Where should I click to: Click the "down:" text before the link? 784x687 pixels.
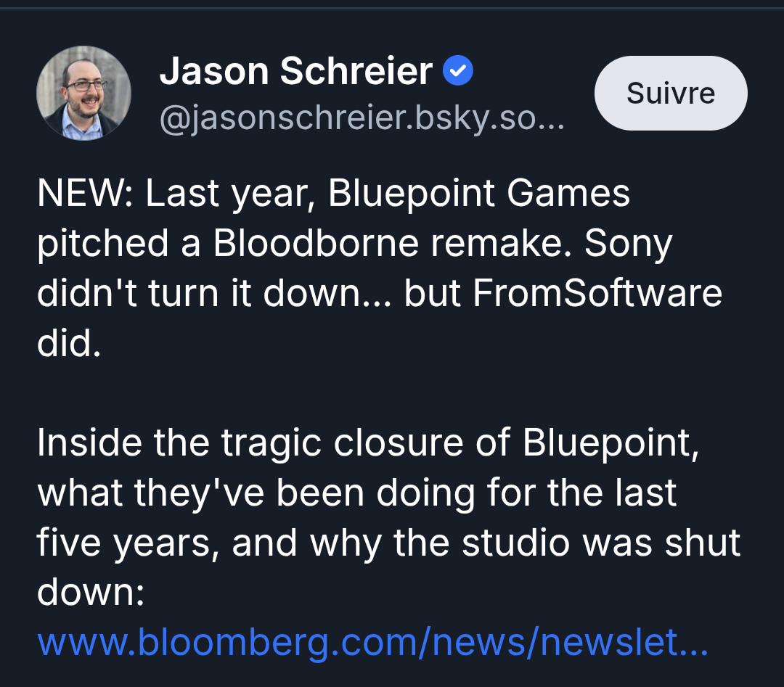(x=91, y=592)
